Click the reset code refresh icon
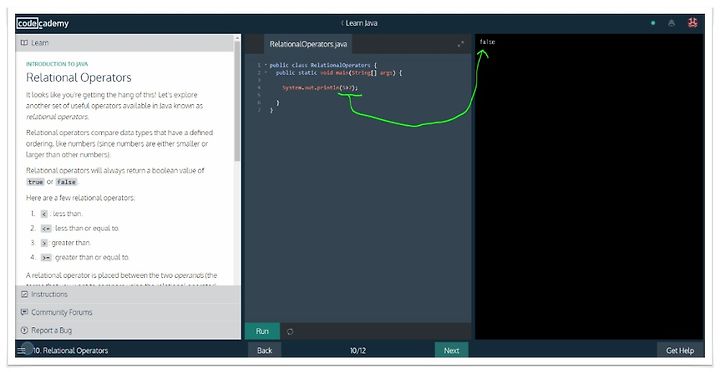This screenshot has width=720, height=372. point(290,332)
